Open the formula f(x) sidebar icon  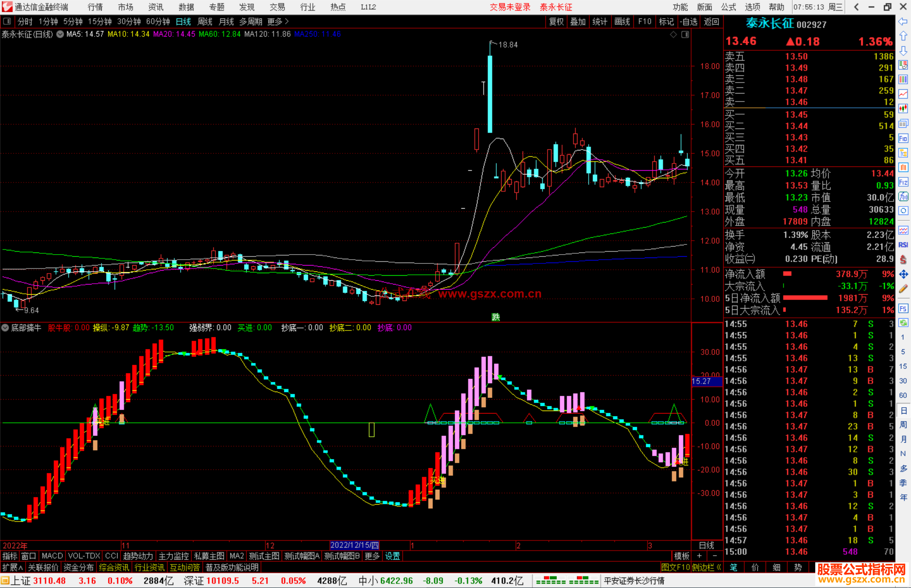click(x=903, y=196)
